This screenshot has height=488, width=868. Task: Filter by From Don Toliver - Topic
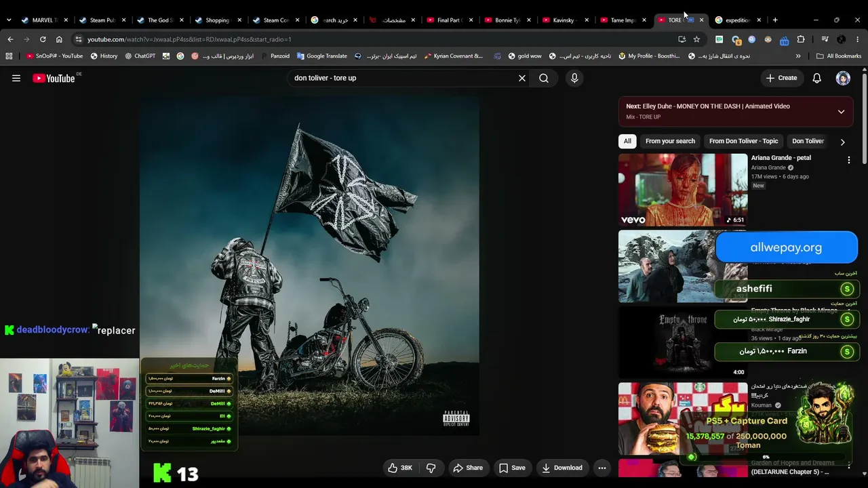pyautogui.click(x=743, y=141)
